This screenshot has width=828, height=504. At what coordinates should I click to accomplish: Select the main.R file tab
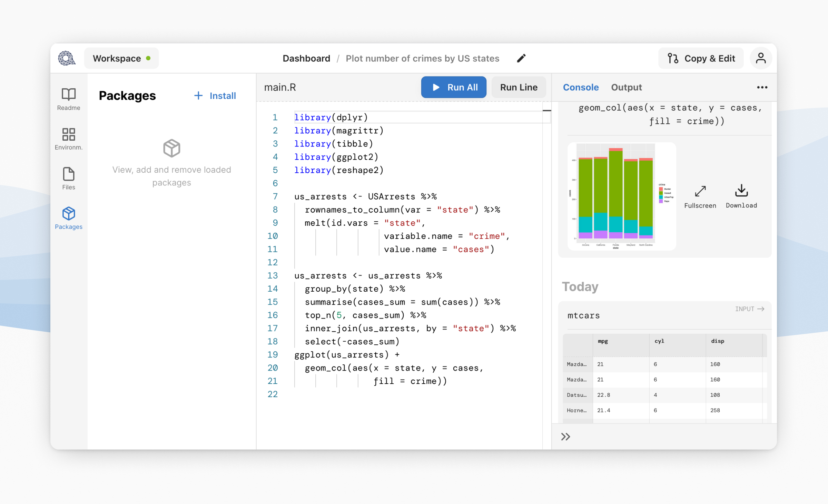(280, 87)
